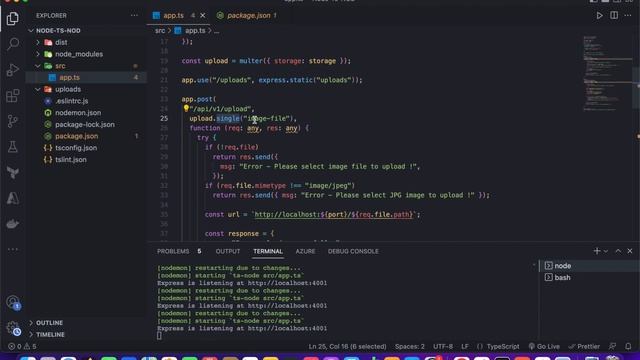Image resolution: width=640 pixels, height=360 pixels.
Task: Open notifications bell in status bar
Action: (x=628, y=346)
